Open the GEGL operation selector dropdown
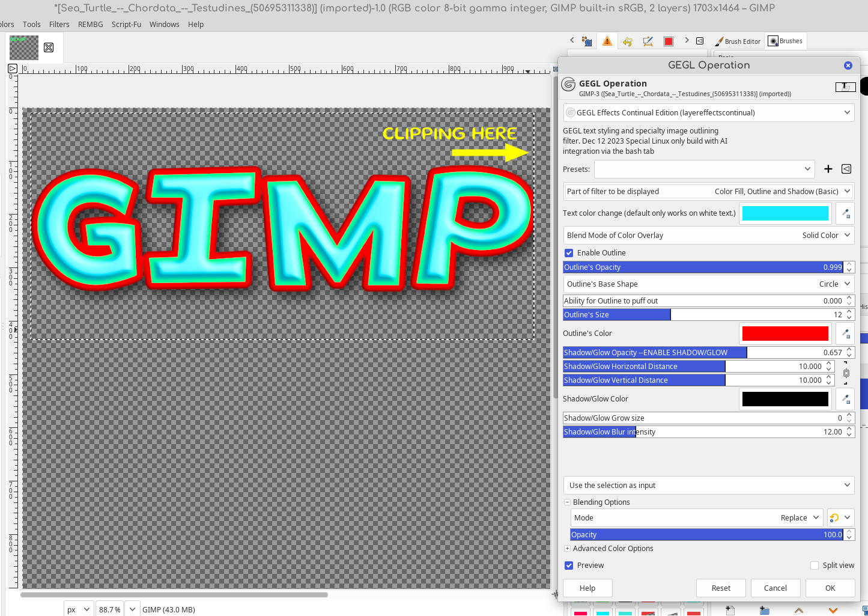Image resolution: width=868 pixels, height=616 pixels. (x=709, y=113)
